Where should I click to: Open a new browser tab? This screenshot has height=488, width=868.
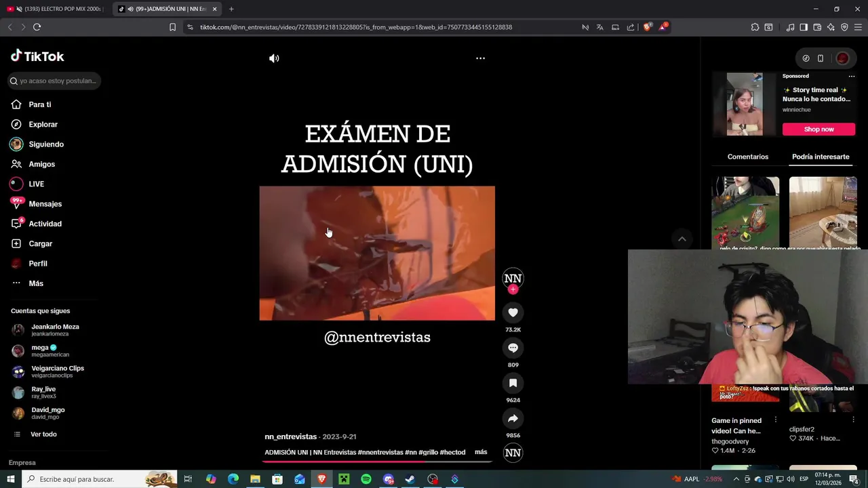tap(231, 9)
